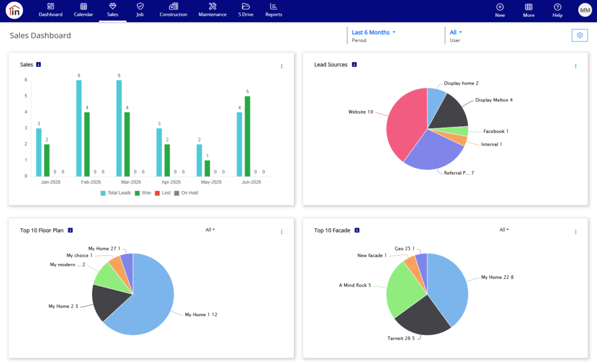Toggle the On Hold legend series
The width and height of the screenshot is (597, 364).
click(x=186, y=193)
